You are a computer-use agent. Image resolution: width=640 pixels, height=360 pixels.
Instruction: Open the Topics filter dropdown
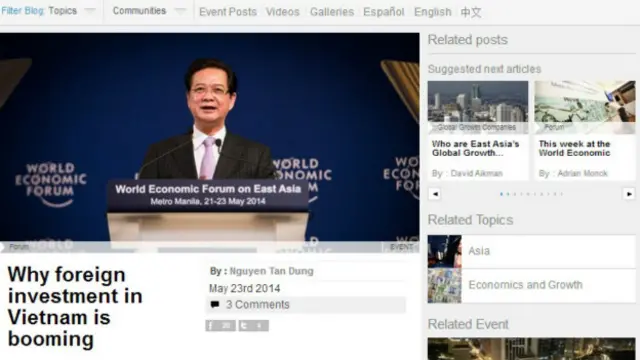pyautogui.click(x=72, y=11)
